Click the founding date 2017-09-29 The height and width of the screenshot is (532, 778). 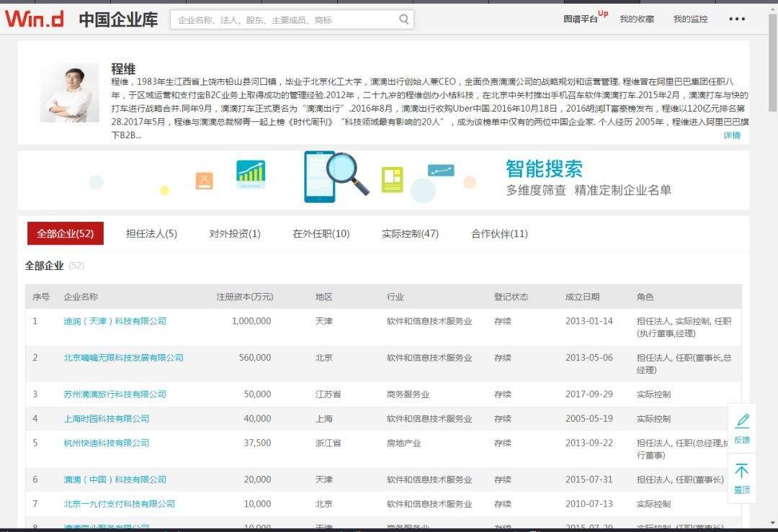pos(589,395)
